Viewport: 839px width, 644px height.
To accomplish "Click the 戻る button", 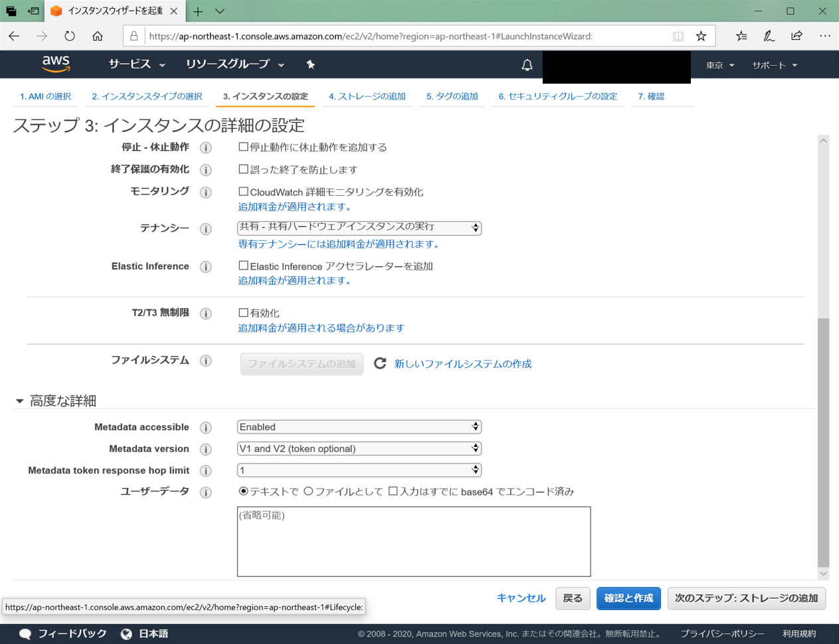I will 573,598.
